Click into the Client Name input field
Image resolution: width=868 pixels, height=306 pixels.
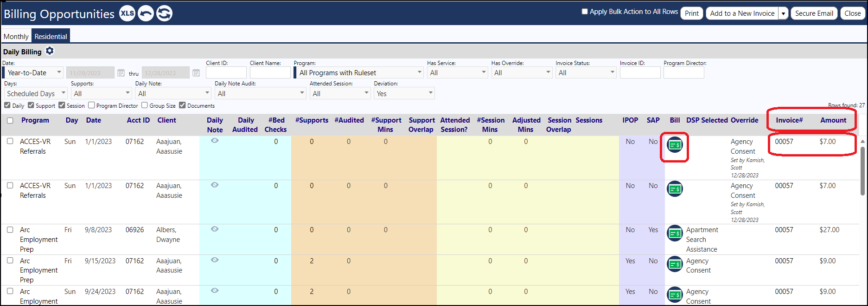point(270,72)
